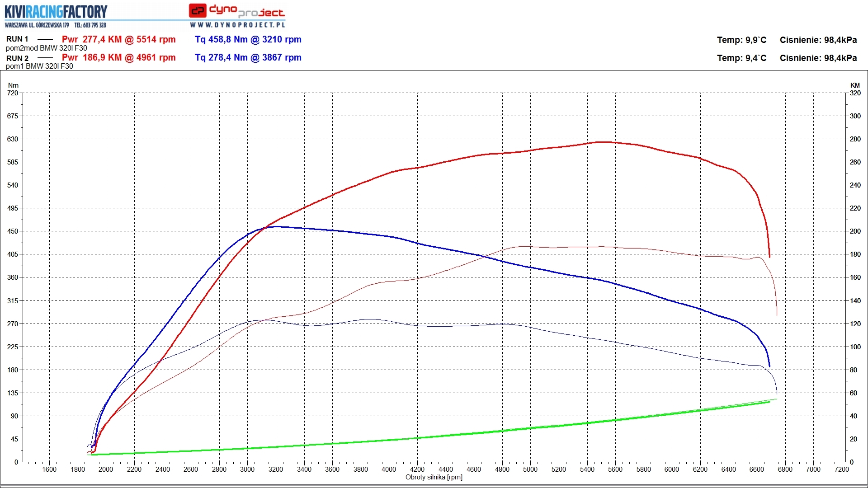The image size is (868, 488).
Task: Select the RUN 2 label
Action: point(17,58)
